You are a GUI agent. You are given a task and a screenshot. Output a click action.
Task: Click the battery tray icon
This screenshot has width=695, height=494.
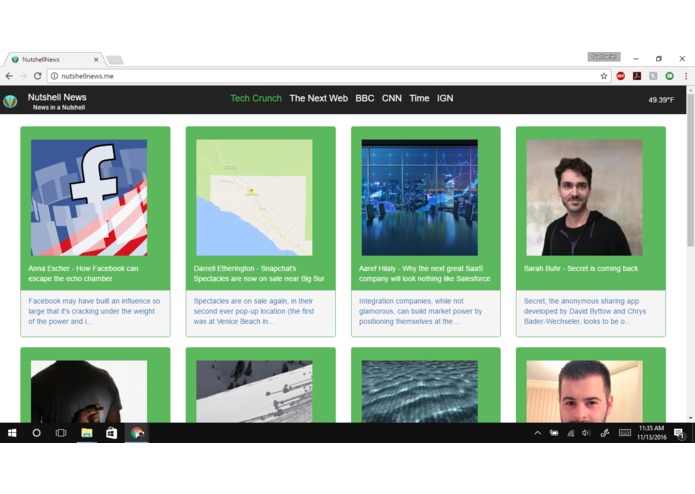[554, 433]
